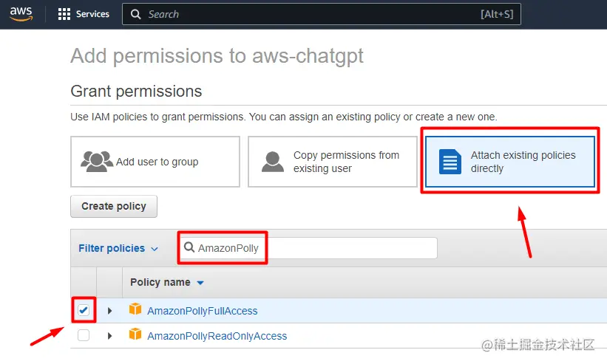Open the Filter policies dropdown
The height and width of the screenshot is (364, 607).
pos(118,248)
